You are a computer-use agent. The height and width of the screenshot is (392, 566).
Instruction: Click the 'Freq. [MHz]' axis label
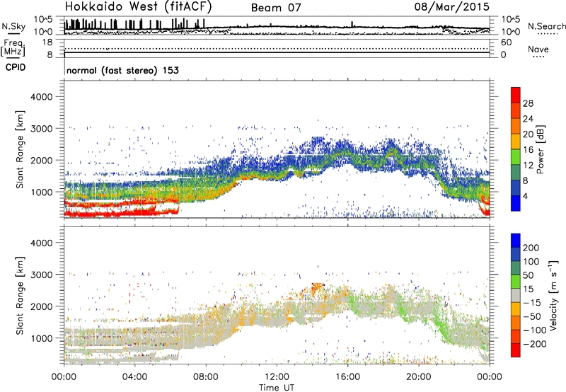pyautogui.click(x=14, y=49)
